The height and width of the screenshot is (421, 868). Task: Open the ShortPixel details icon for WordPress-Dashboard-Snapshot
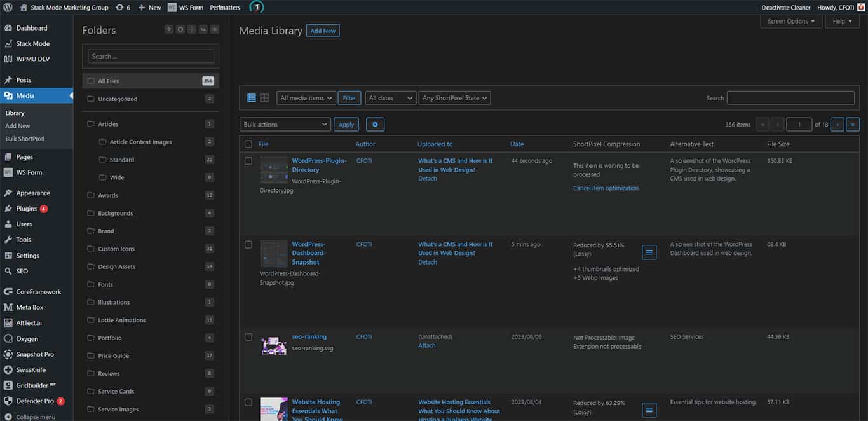click(649, 252)
